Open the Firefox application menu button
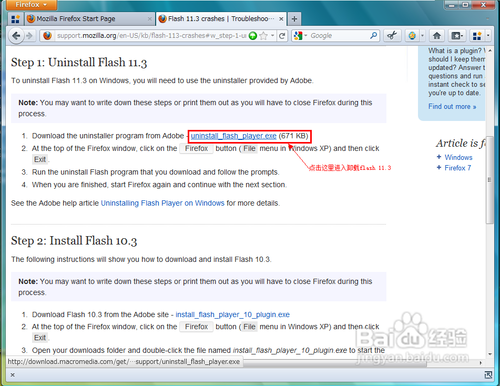Viewport: 500px width, 386px height. (x=31, y=5)
